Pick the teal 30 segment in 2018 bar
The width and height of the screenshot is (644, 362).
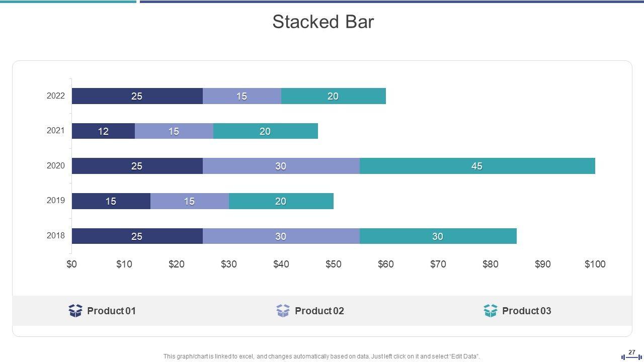pyautogui.click(x=438, y=236)
